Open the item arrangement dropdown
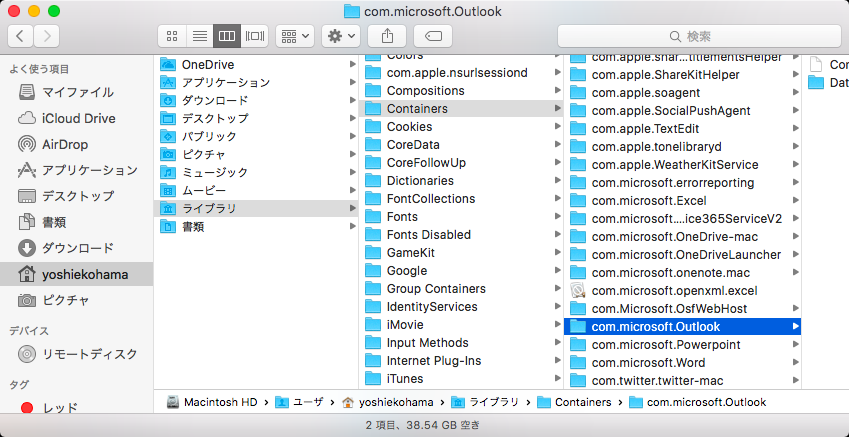Image resolution: width=849 pixels, height=437 pixels. click(295, 36)
